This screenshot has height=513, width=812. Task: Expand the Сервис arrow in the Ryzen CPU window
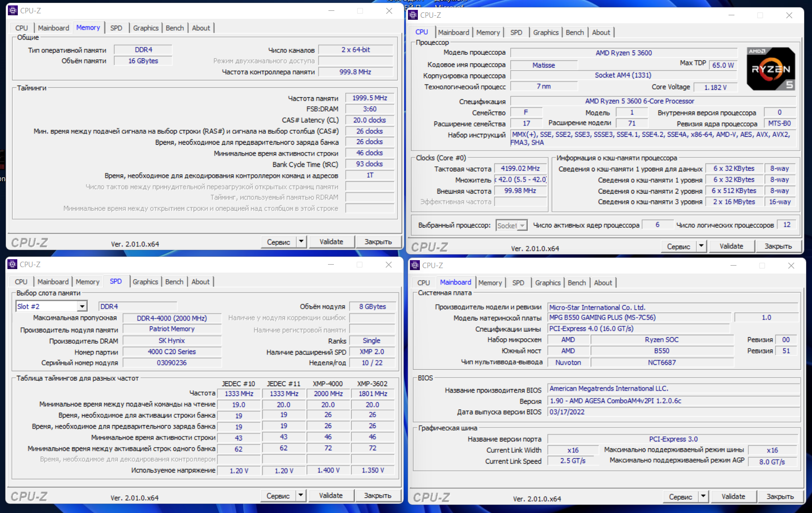pos(701,246)
